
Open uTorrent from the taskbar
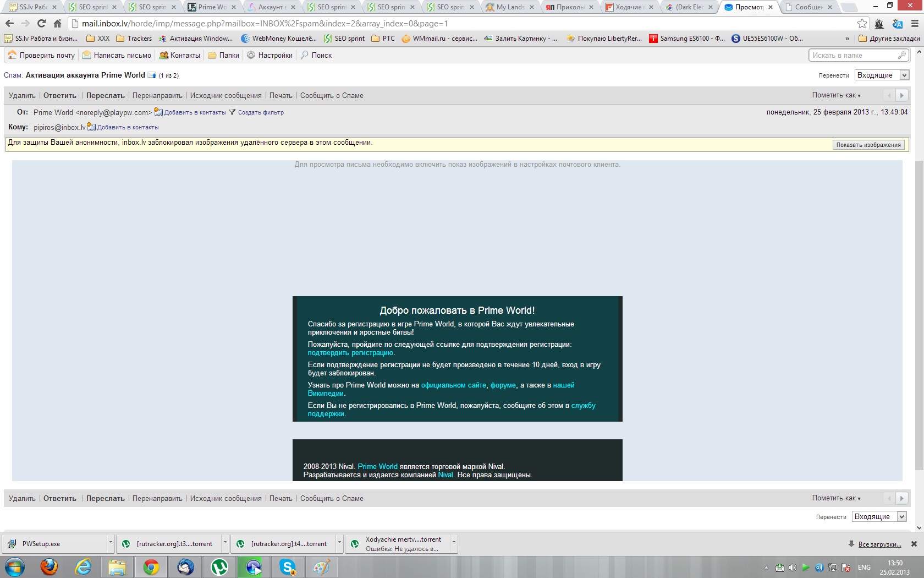click(219, 567)
